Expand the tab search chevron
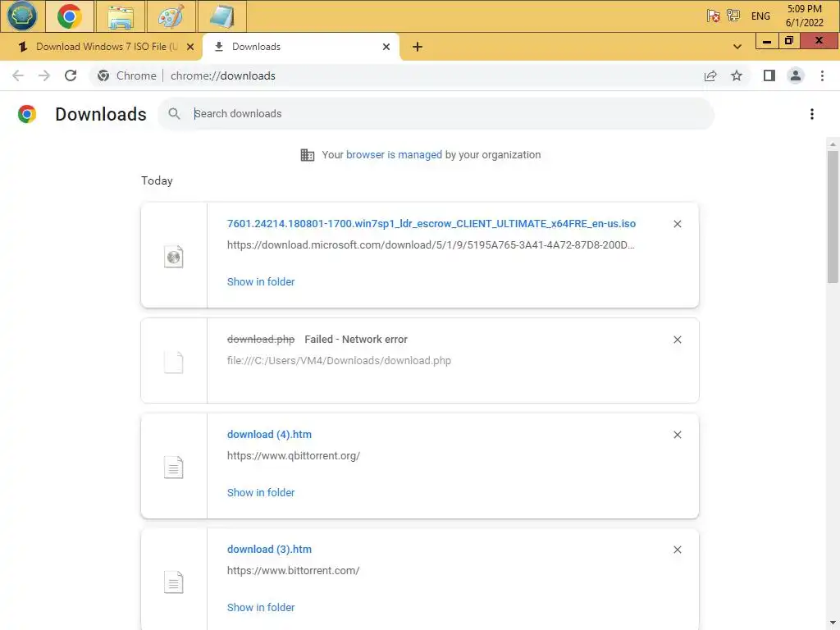The image size is (840, 630). [x=737, y=47]
